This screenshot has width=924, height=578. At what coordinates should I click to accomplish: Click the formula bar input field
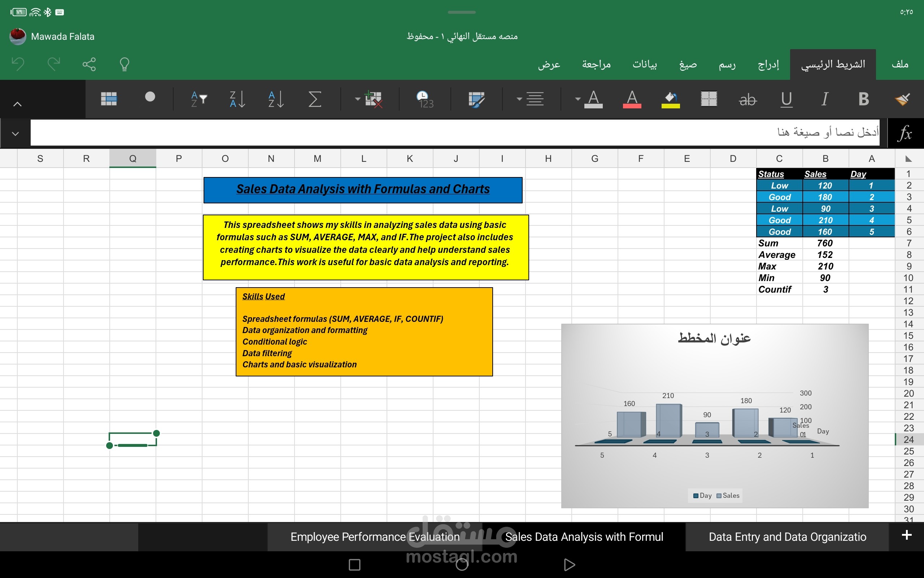[455, 133]
